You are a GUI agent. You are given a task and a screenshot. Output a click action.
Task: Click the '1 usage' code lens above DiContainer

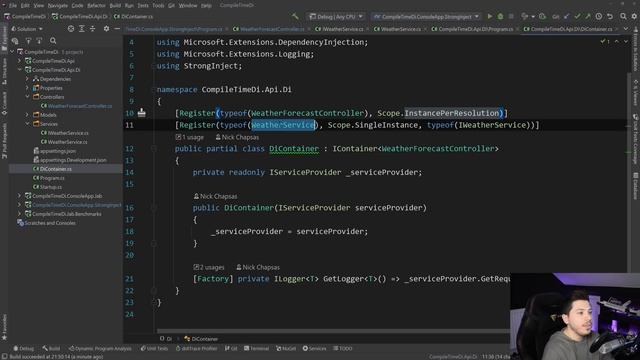tap(189, 137)
